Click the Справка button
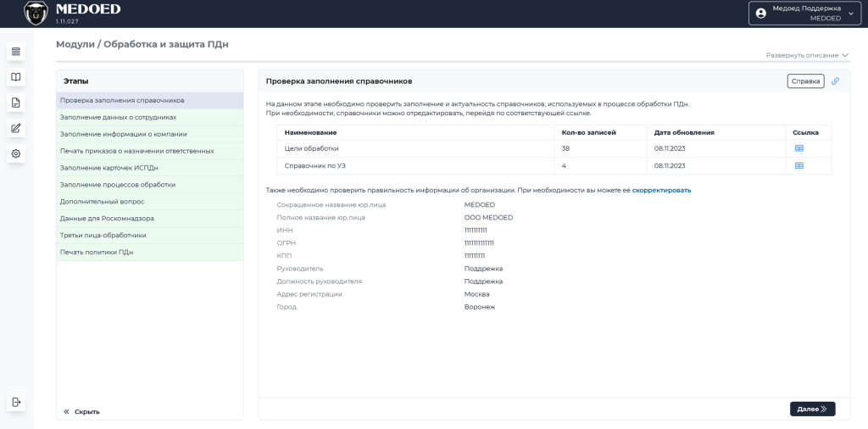 point(805,81)
